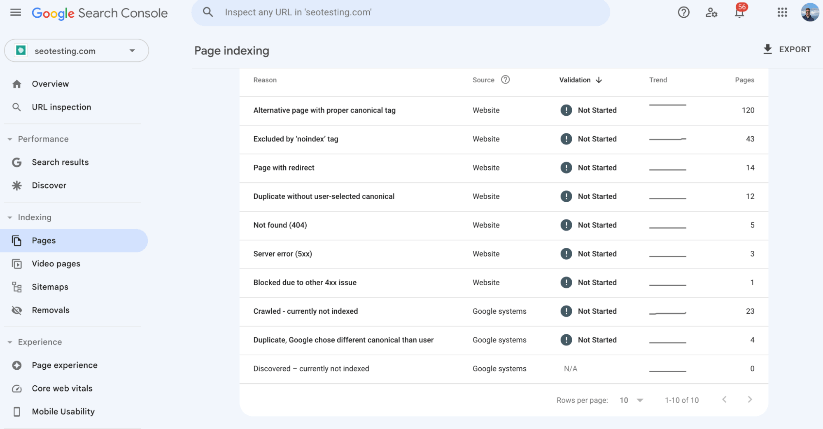Open URL inspection in the sidebar

coord(61,107)
